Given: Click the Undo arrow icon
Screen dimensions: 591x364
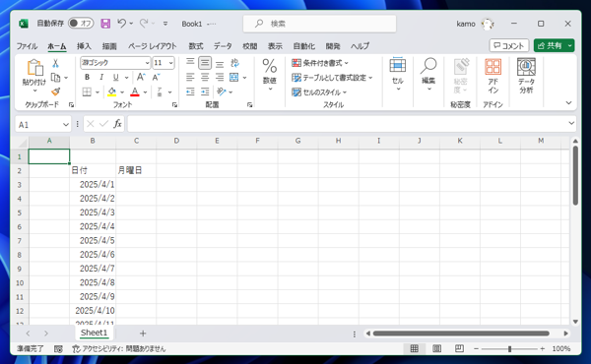Looking at the screenshot, I should point(121,24).
